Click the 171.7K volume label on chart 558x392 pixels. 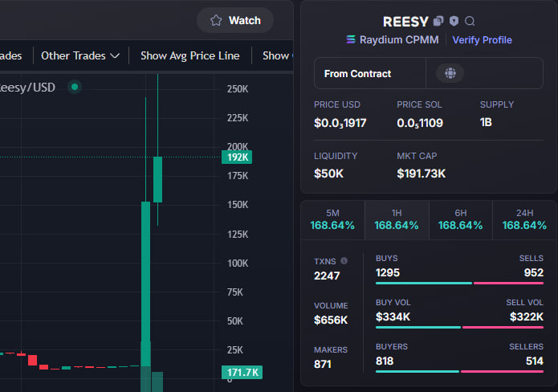(242, 373)
